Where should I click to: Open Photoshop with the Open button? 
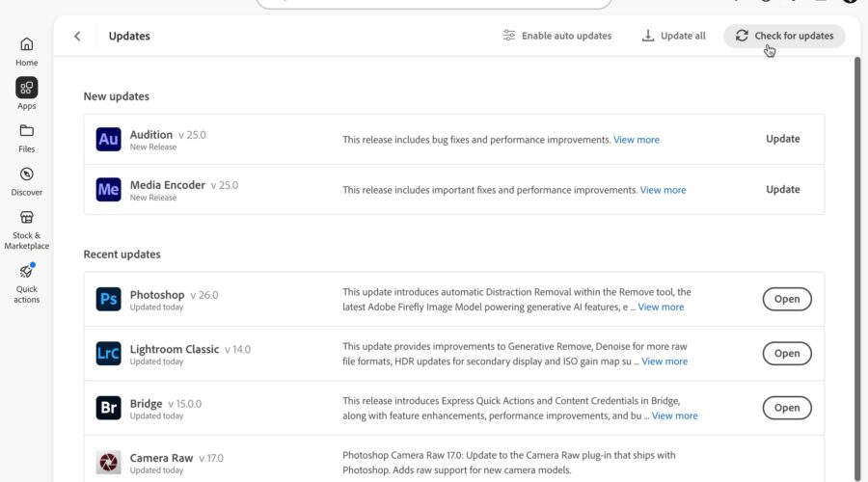tap(787, 299)
